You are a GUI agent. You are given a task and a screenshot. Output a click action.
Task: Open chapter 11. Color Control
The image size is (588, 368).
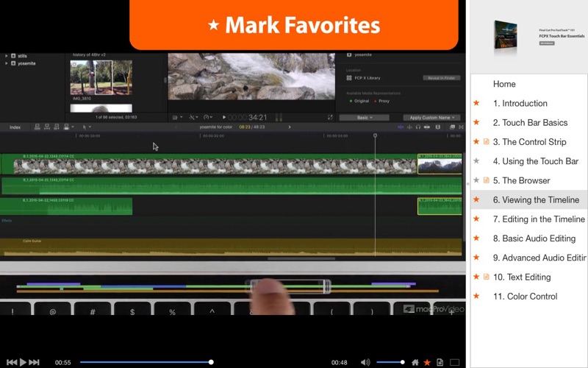(525, 297)
